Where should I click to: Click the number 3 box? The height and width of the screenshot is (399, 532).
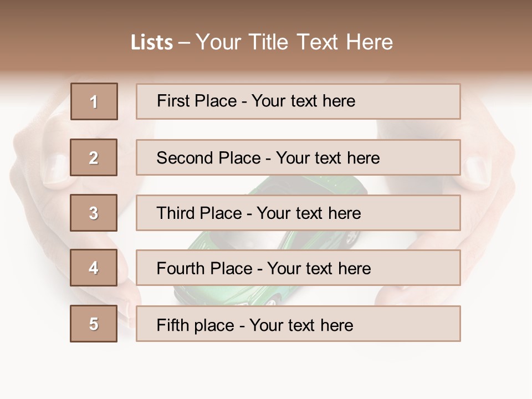tap(94, 213)
